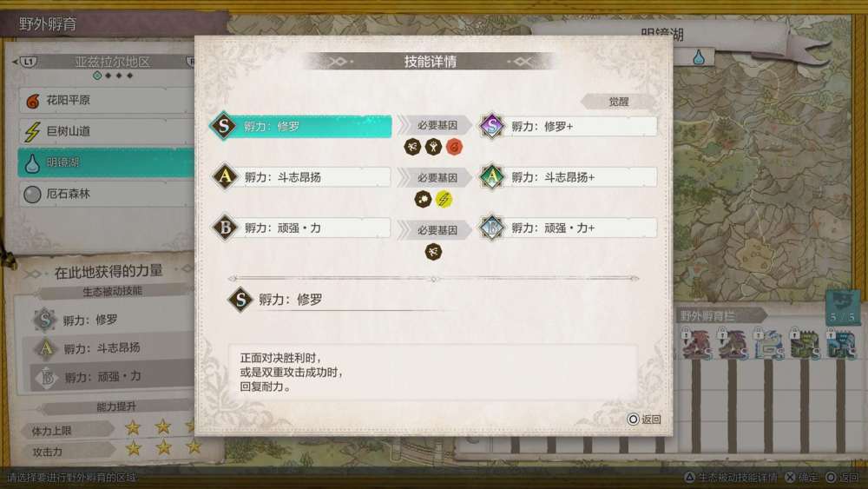Click the red fire gene icon under 修罗

coord(454,147)
